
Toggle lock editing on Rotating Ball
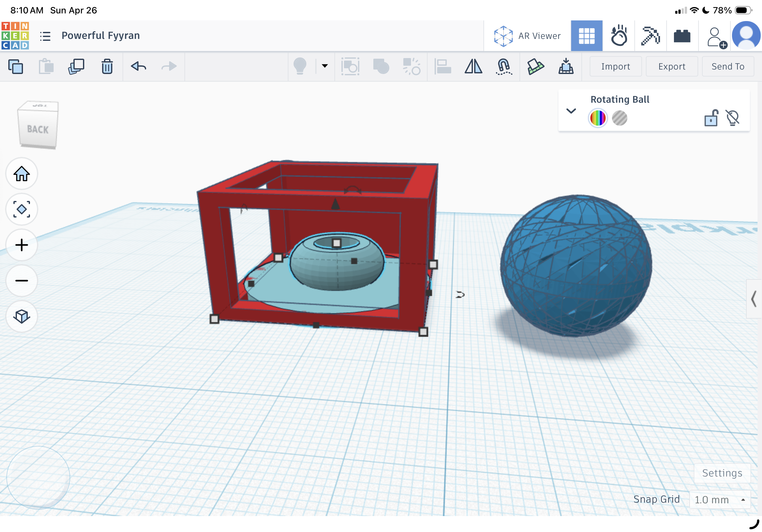711,118
